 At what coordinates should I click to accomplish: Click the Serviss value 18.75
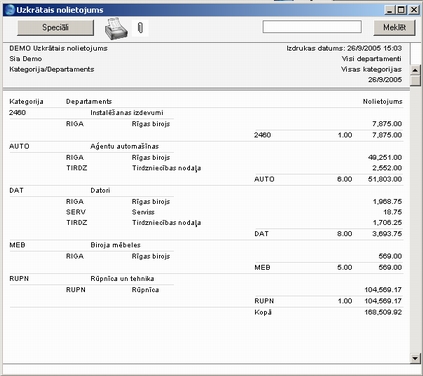[x=393, y=212]
